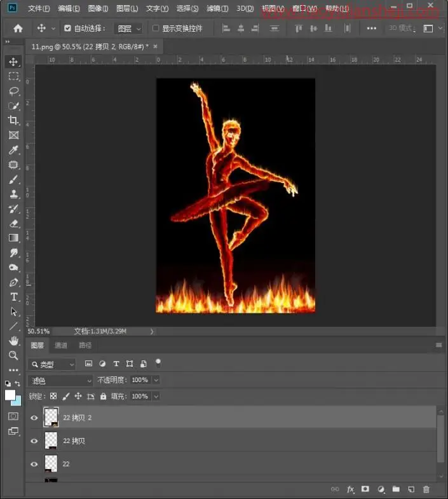Select the Path Selection tool

(13, 311)
